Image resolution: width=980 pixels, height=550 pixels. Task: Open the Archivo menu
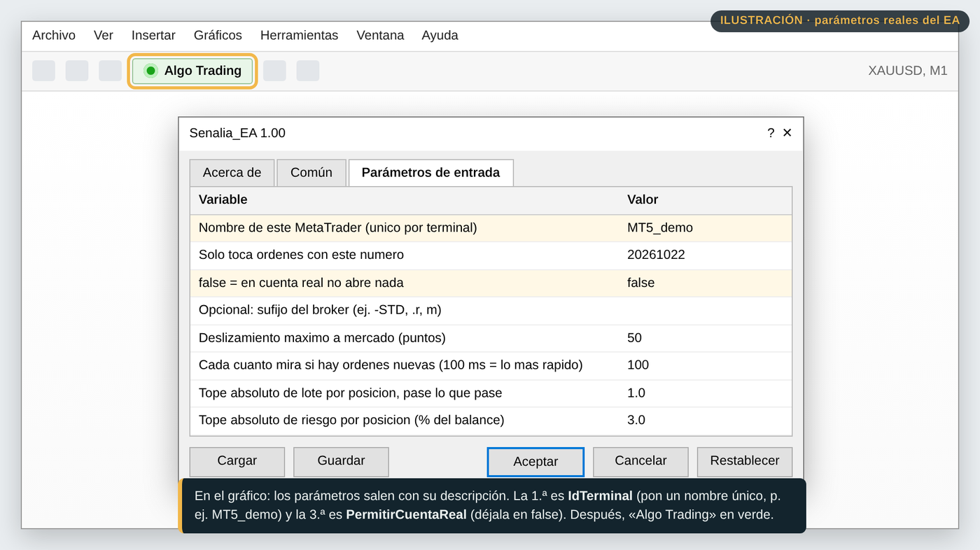54,35
